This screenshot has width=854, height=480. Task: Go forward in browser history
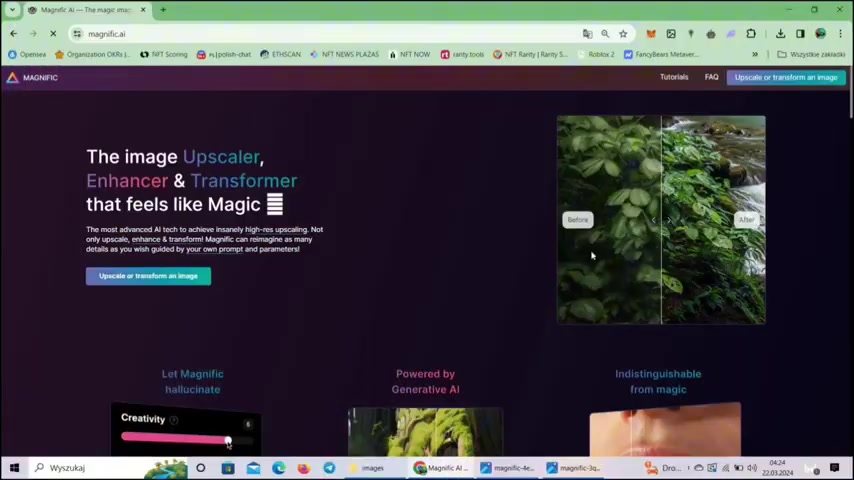[x=33, y=34]
